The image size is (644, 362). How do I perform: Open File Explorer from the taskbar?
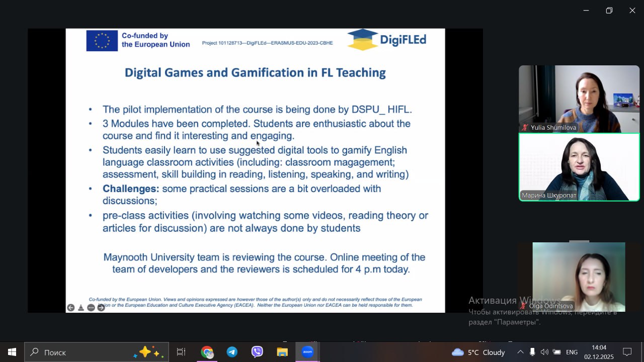pyautogui.click(x=282, y=352)
